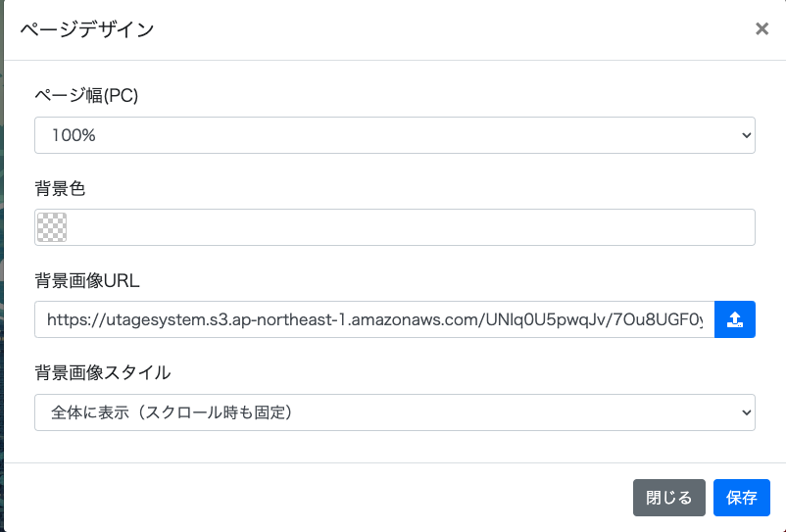Viewport: 786px width, 532px height.
Task: Click the empty header area beside the title
Action: pyautogui.click(x=441, y=29)
